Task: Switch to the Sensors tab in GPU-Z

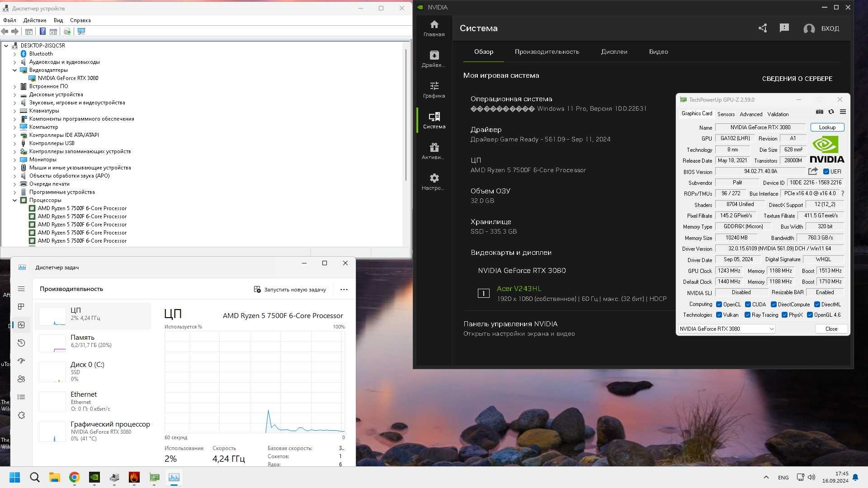Action: click(726, 114)
